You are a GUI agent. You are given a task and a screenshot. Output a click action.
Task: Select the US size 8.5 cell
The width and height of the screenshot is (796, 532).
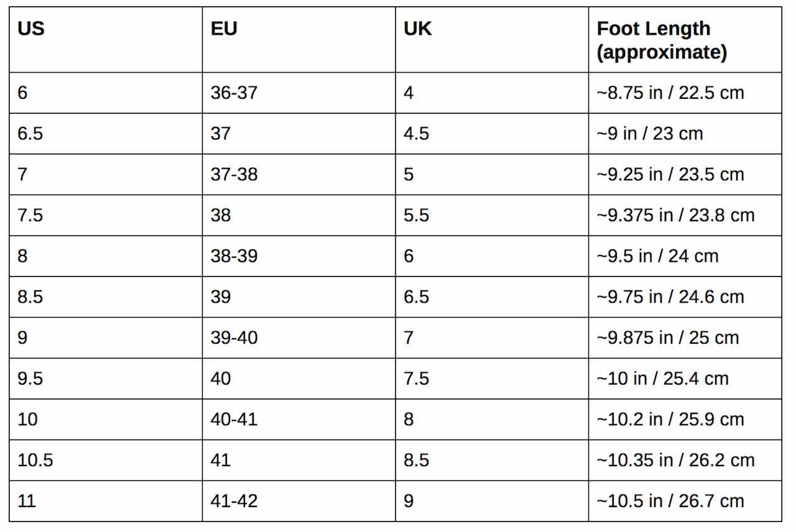click(x=30, y=297)
